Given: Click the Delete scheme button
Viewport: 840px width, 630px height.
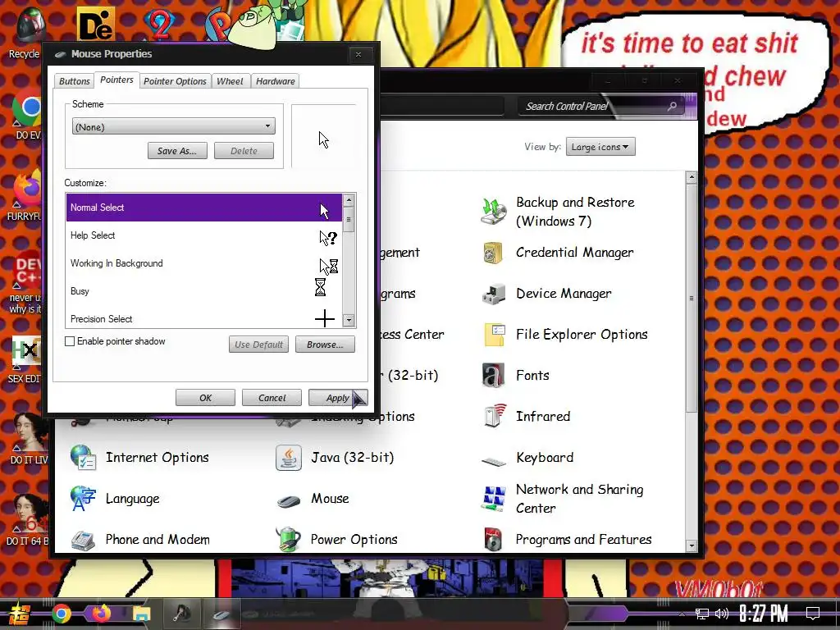Looking at the screenshot, I should tap(244, 151).
